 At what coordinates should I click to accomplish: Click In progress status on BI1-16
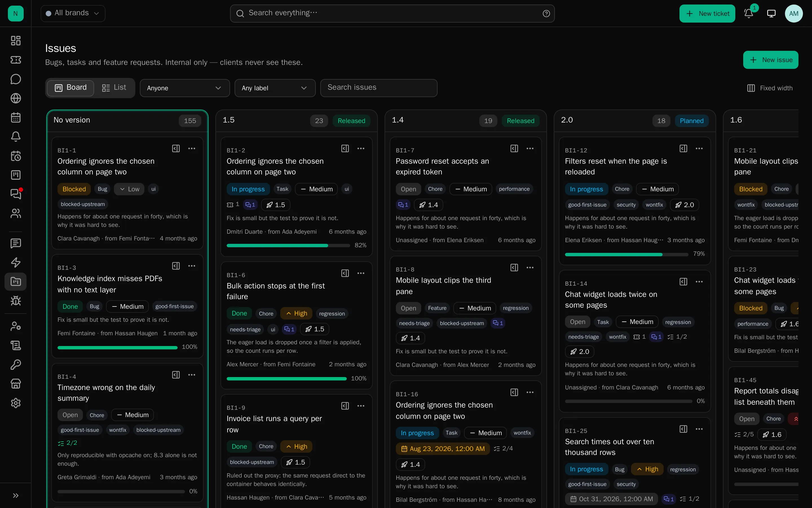tap(417, 433)
